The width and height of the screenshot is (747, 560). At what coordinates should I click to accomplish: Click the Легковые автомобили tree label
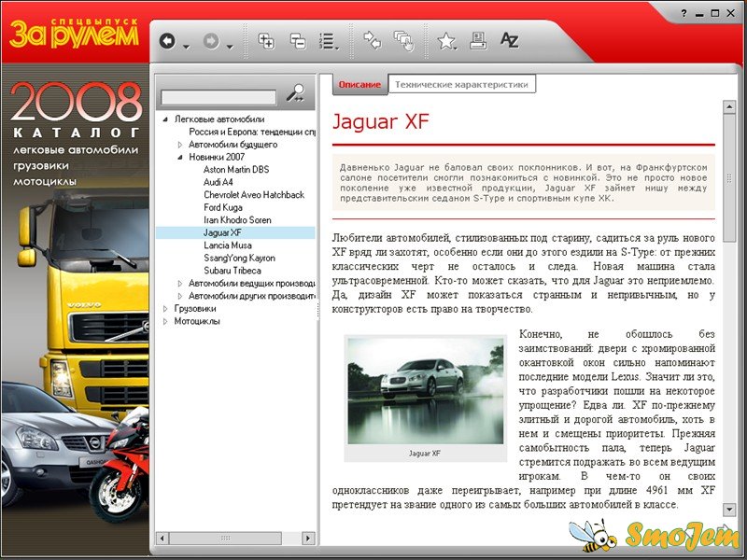(x=219, y=119)
